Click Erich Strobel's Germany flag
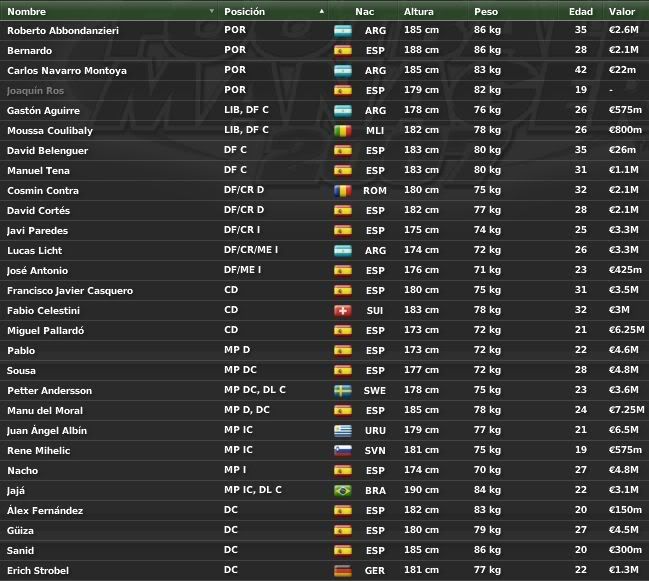Screen dimensions: 649x581 point(343,571)
